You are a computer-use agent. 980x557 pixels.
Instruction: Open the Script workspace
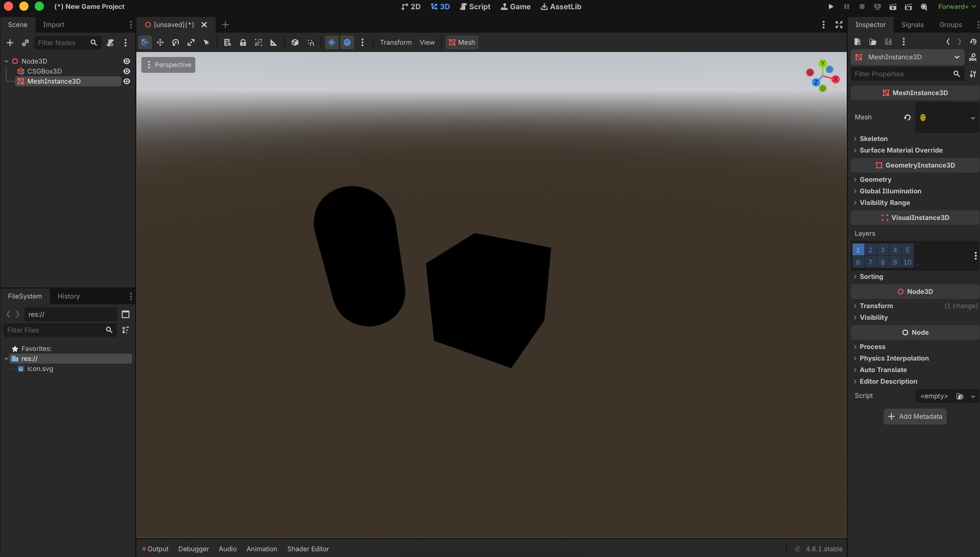click(x=475, y=7)
